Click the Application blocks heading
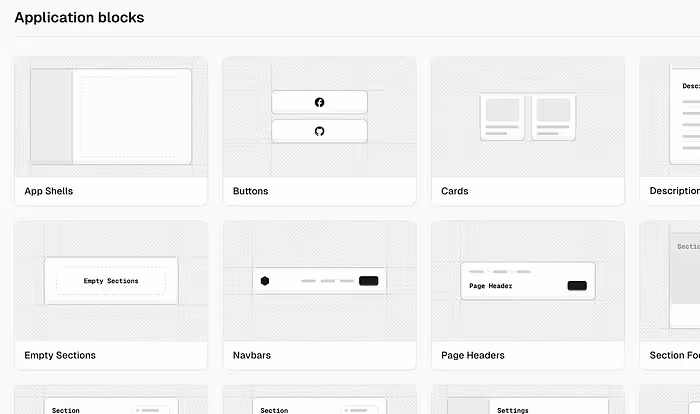700x414 pixels. pyautogui.click(x=79, y=18)
